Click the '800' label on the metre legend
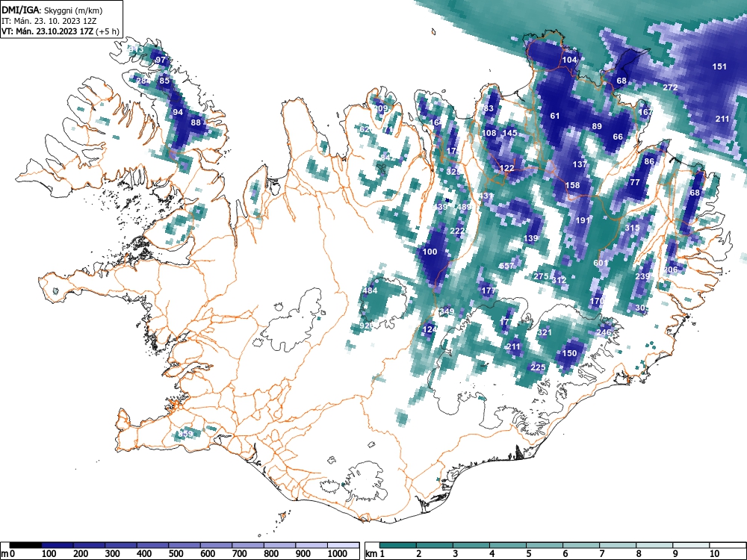Image resolution: width=747 pixels, height=560 pixels. [x=271, y=554]
